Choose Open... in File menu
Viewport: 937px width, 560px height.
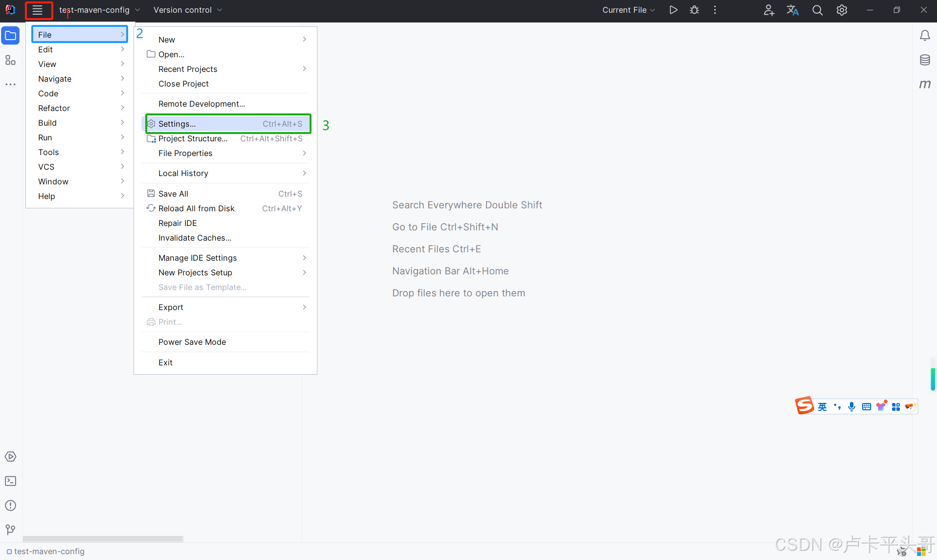[225, 54]
